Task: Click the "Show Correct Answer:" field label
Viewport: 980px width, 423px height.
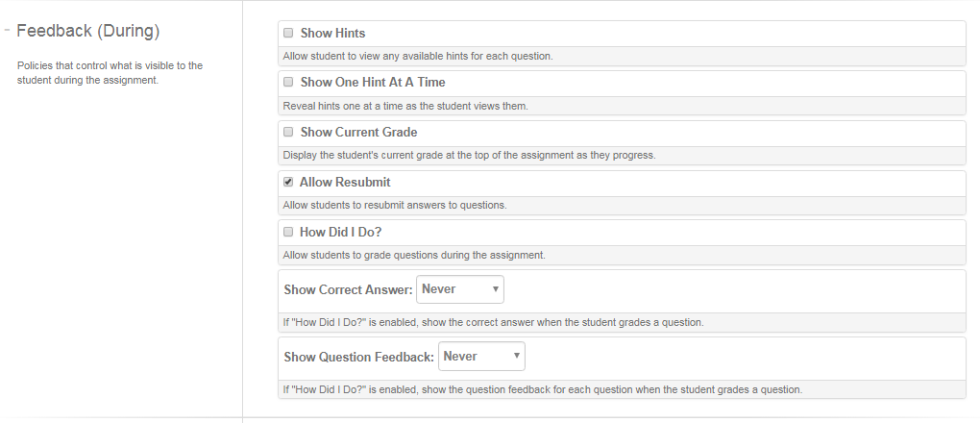Action: click(349, 289)
